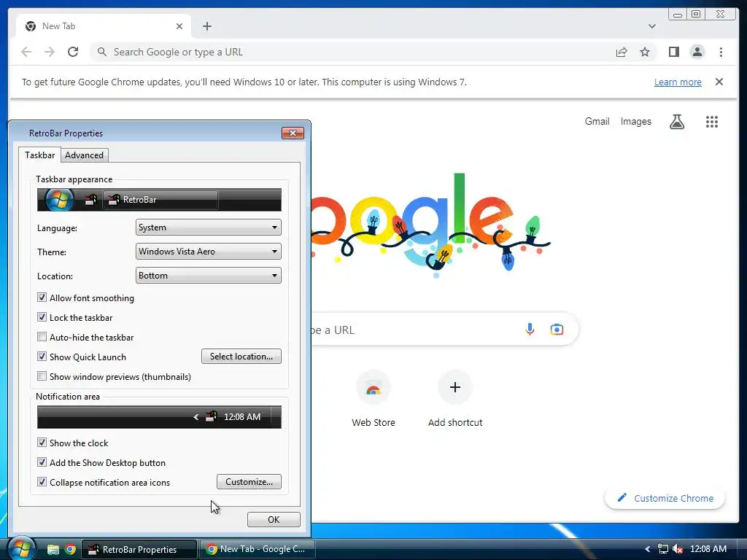
Task: Open a new tab with plus button
Action: (x=206, y=26)
